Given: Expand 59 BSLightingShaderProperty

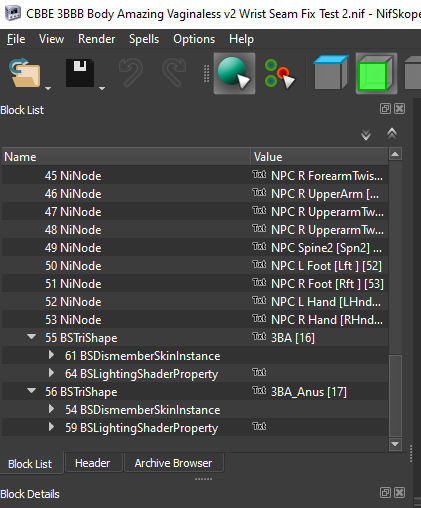Looking at the screenshot, I should pyautogui.click(x=51, y=427).
